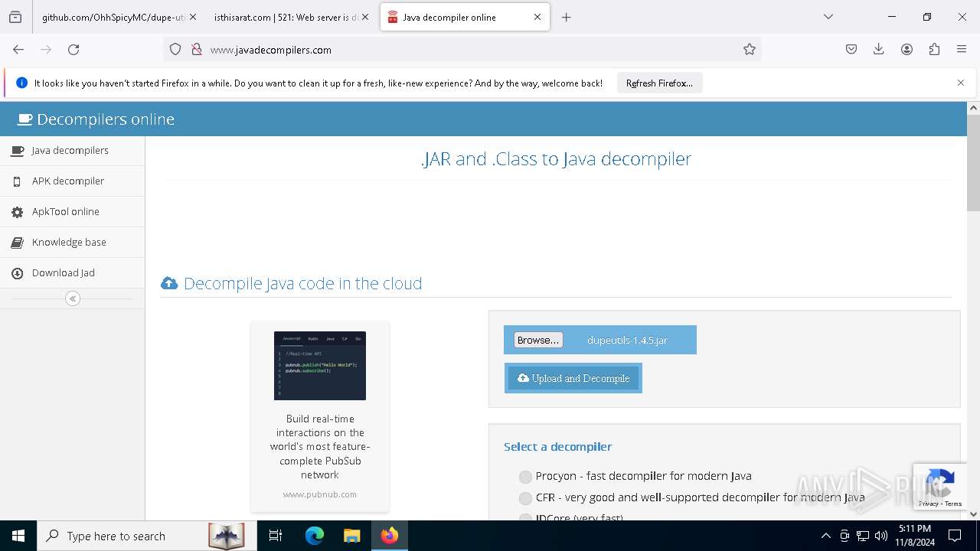The image size is (980, 551).
Task: Open the Save to Pocket icon
Action: (851, 49)
